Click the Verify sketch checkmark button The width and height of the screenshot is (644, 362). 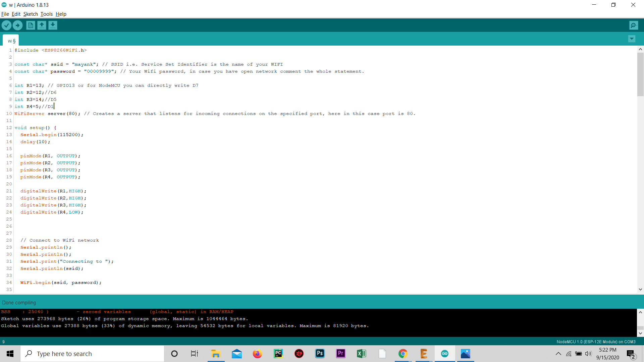pos(6,25)
